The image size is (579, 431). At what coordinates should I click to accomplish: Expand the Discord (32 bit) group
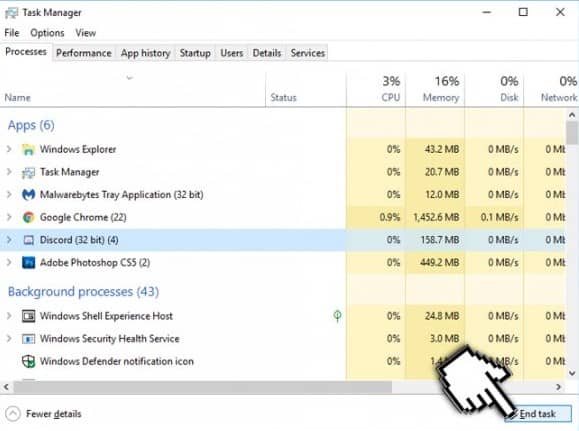[9, 240]
